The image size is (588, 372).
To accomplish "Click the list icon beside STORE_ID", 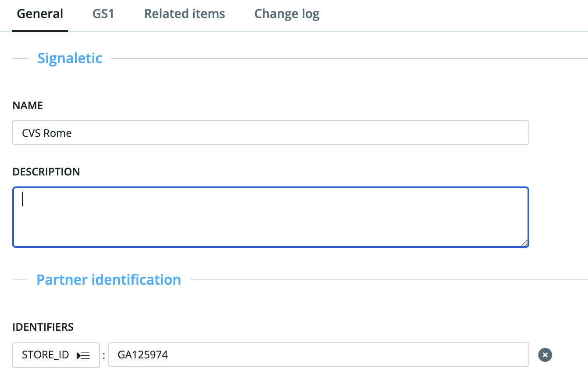I will pos(83,355).
